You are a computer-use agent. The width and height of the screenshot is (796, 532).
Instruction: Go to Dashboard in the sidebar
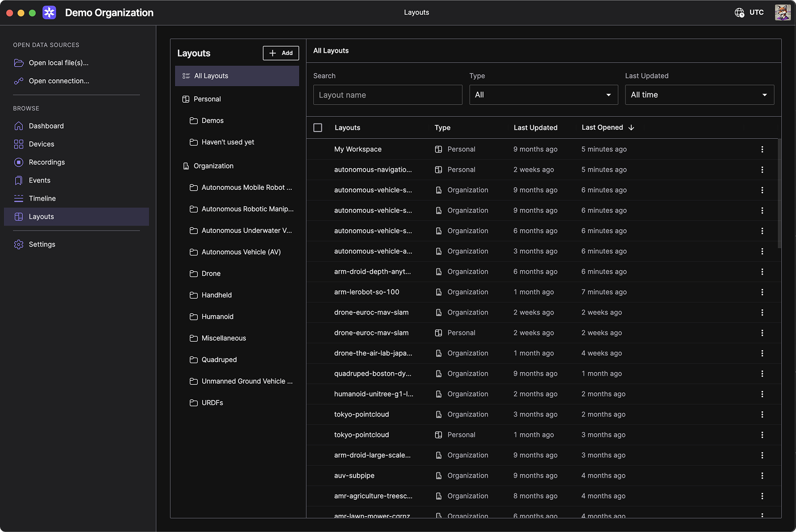coord(46,126)
